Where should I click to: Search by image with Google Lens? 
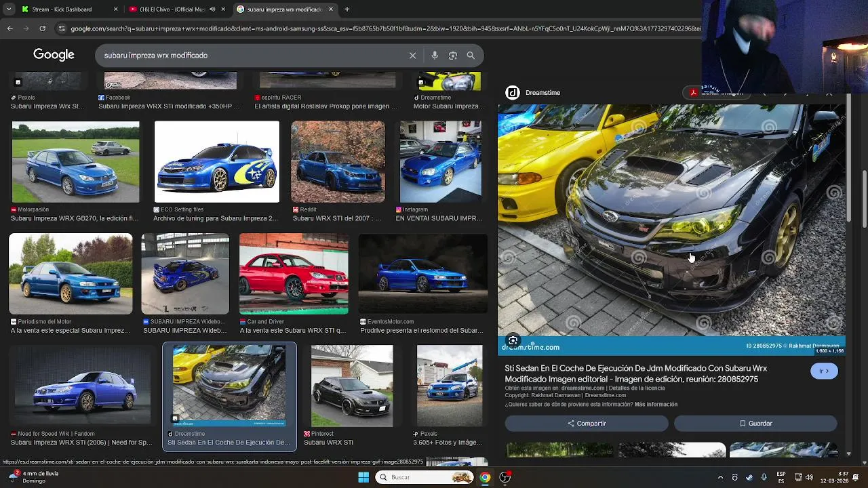[453, 56]
